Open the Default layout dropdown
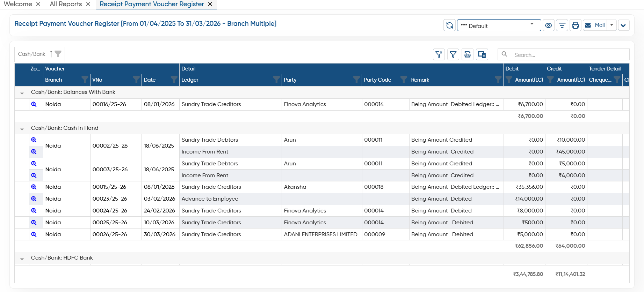 coord(499,25)
